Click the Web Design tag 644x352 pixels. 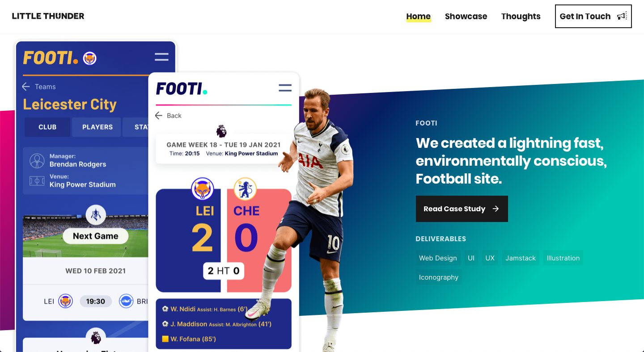[438, 258]
